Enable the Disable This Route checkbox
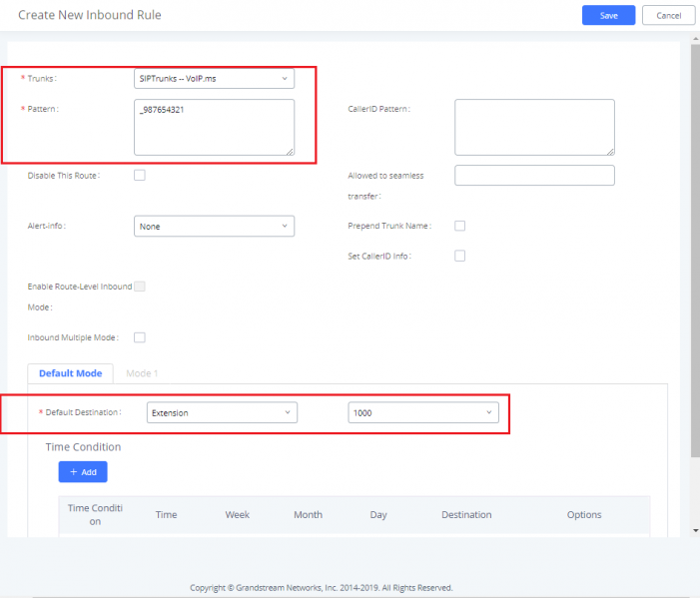The height and width of the screenshot is (598, 700). pos(140,175)
